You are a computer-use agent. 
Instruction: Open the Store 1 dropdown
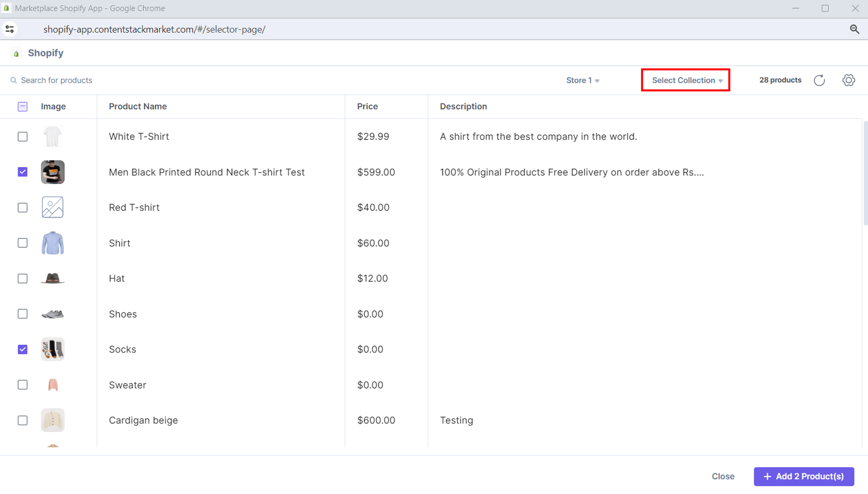(583, 81)
